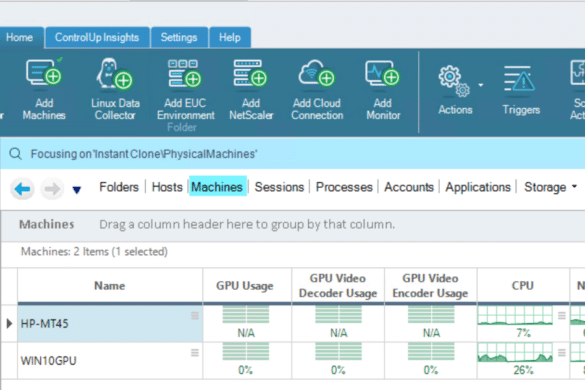Open the Triggers settings icon
This screenshot has height=390, width=585.
pos(520,79)
